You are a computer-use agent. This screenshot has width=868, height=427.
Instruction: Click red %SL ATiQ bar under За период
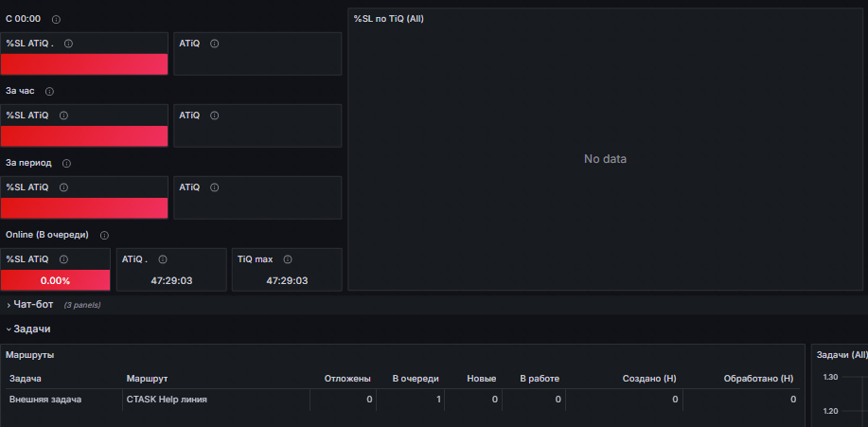click(x=84, y=208)
